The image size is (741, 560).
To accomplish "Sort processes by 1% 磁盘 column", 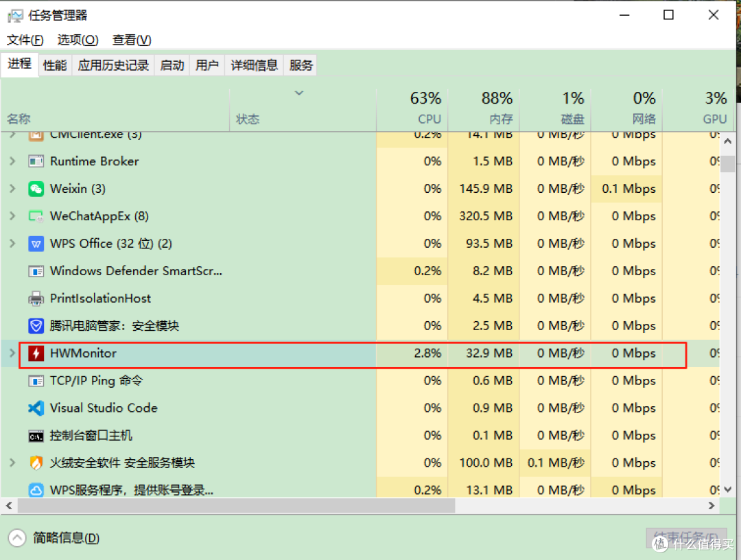I will click(555, 110).
